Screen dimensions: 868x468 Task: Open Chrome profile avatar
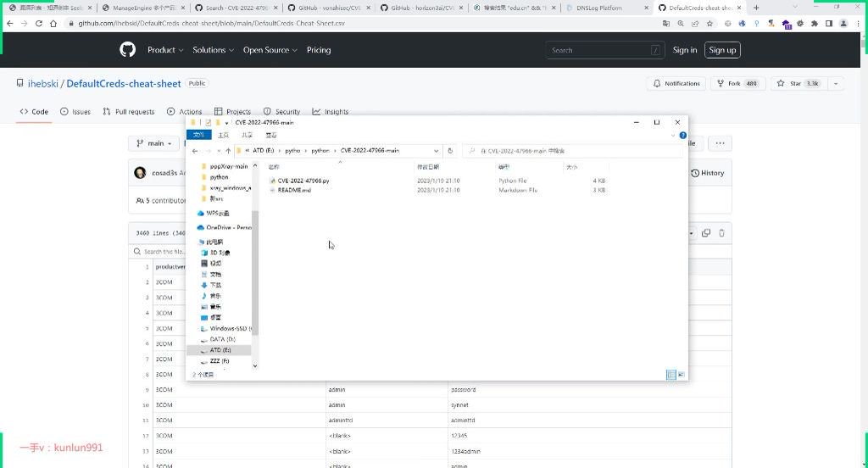click(843, 23)
